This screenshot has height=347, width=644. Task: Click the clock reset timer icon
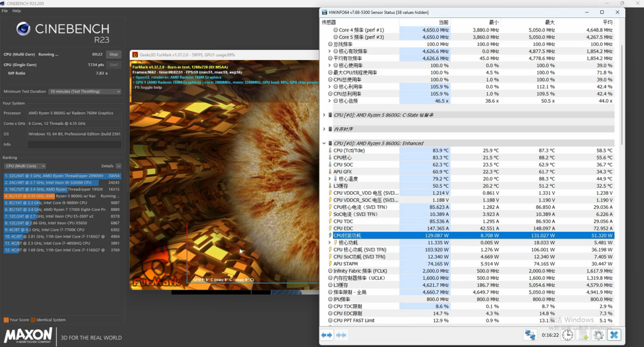pos(568,335)
